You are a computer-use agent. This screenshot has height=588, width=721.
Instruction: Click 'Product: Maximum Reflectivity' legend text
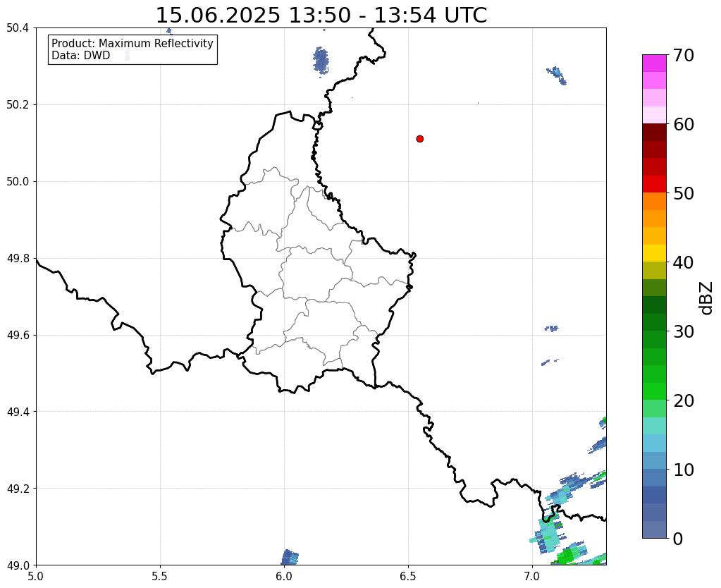coord(133,43)
